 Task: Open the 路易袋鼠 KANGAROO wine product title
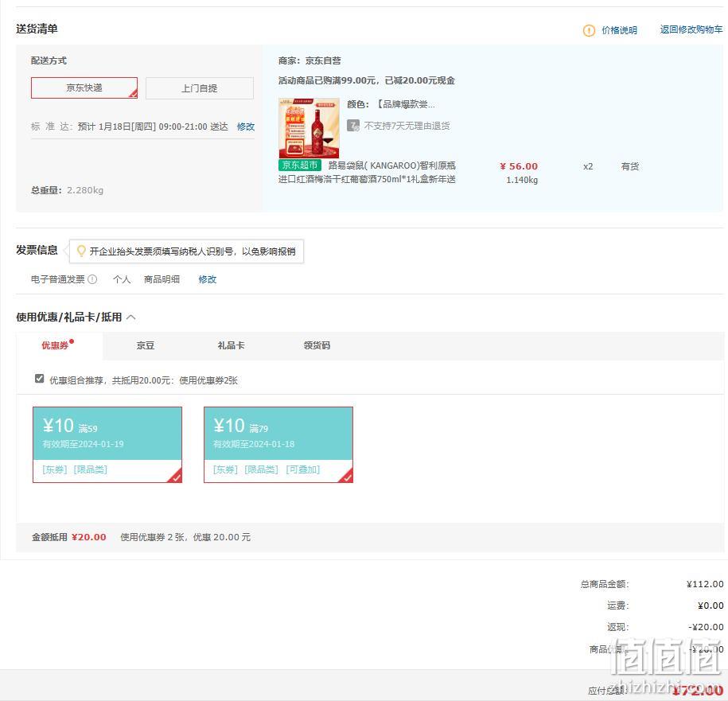[367, 172]
